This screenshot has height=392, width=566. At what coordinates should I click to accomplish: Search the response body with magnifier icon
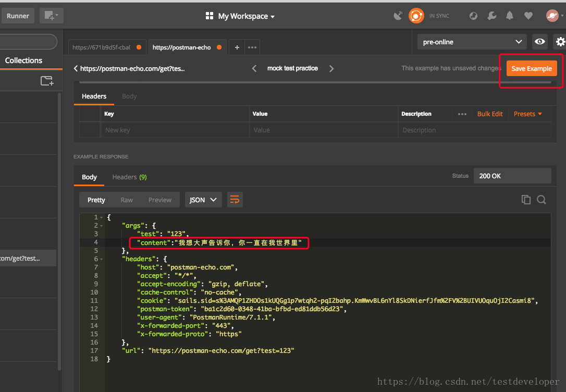(542, 200)
